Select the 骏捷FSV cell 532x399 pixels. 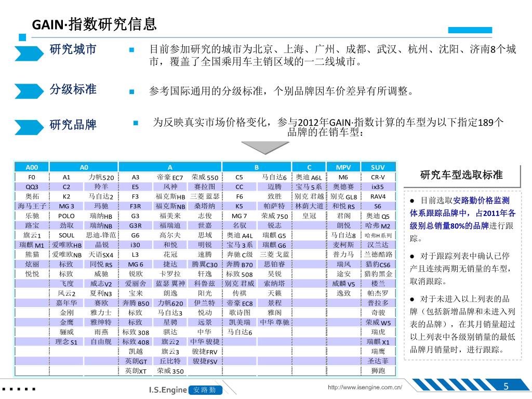(205, 361)
